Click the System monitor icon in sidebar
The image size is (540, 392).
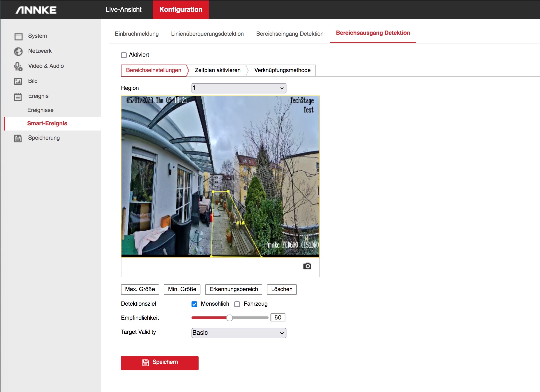[x=18, y=36]
